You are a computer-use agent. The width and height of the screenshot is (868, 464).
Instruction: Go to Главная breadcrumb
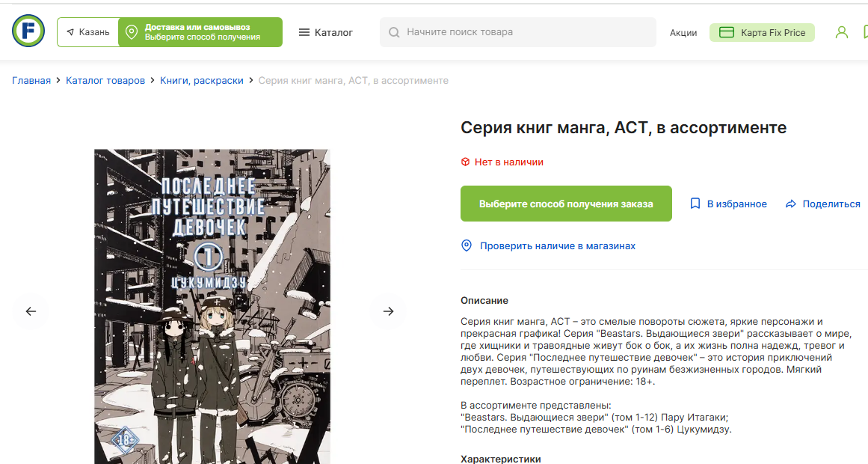pyautogui.click(x=31, y=80)
